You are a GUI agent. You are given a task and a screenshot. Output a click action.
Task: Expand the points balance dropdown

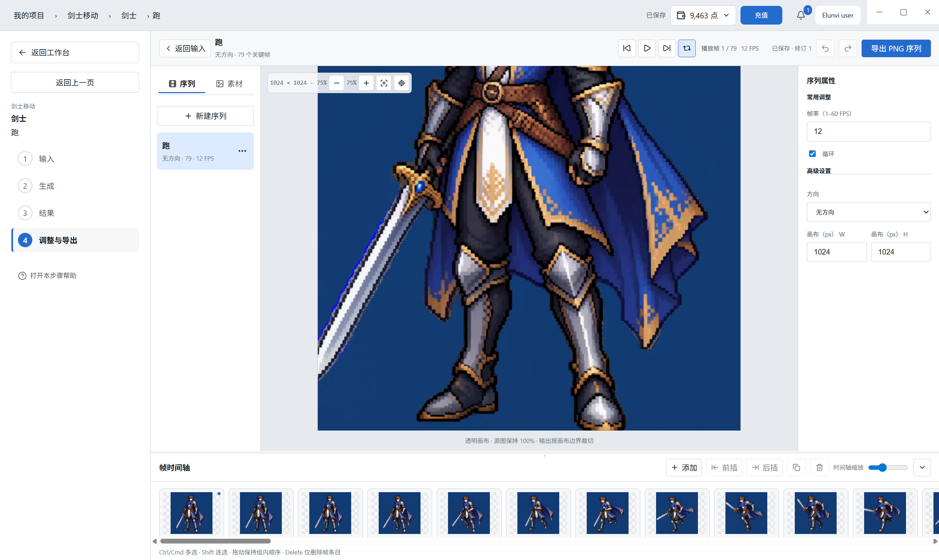click(703, 15)
